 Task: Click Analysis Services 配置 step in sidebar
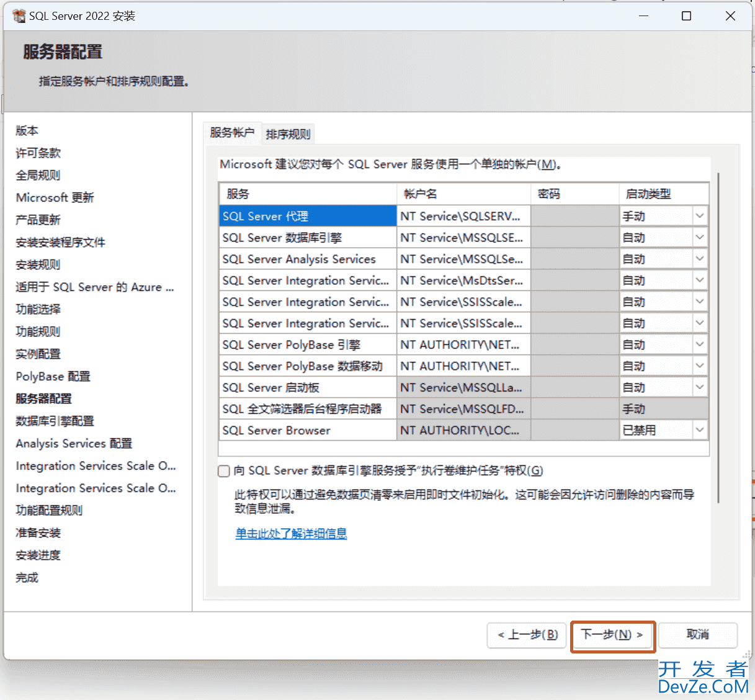[74, 443]
